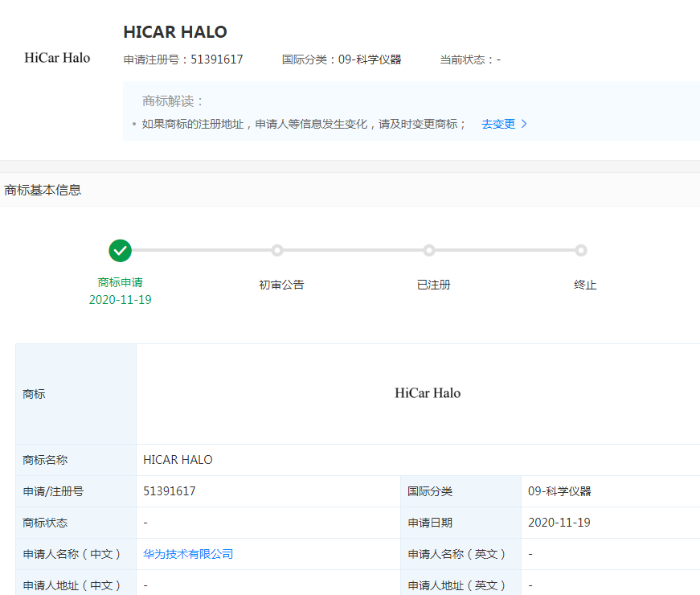Open the 去变更 link
700x595 pixels.
(x=498, y=124)
